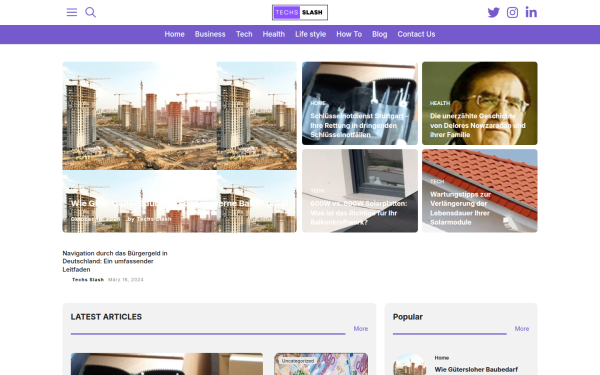Open Wie Gütersloher Baubedarf popular article
This screenshot has height=375, width=600.
(x=476, y=370)
